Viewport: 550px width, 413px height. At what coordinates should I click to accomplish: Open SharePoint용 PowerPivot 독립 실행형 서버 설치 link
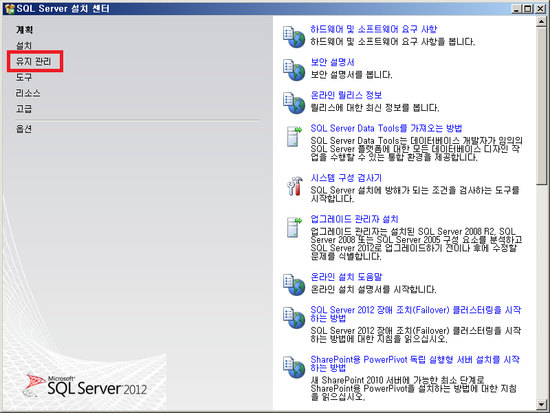[x=415, y=363]
